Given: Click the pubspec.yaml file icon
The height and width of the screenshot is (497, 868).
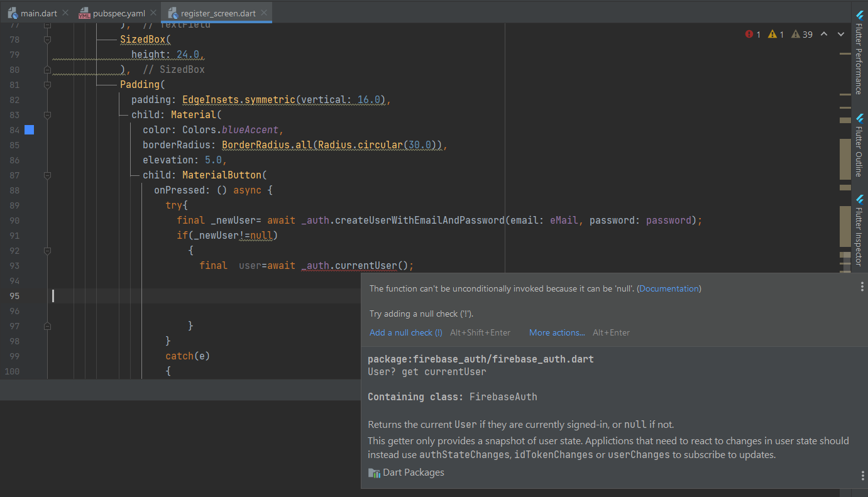Looking at the screenshot, I should [x=84, y=13].
